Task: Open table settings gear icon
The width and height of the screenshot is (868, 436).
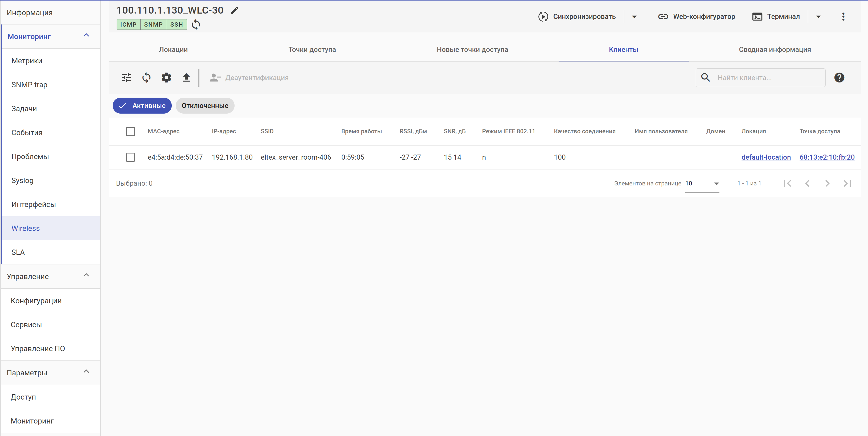Action: (166, 78)
